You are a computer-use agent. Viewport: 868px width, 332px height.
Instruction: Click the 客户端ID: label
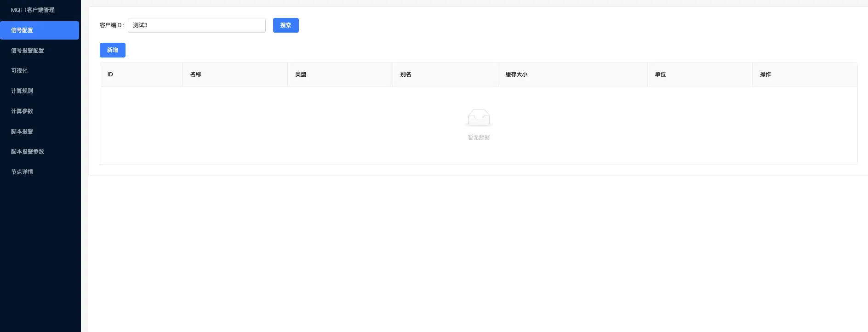click(x=112, y=25)
